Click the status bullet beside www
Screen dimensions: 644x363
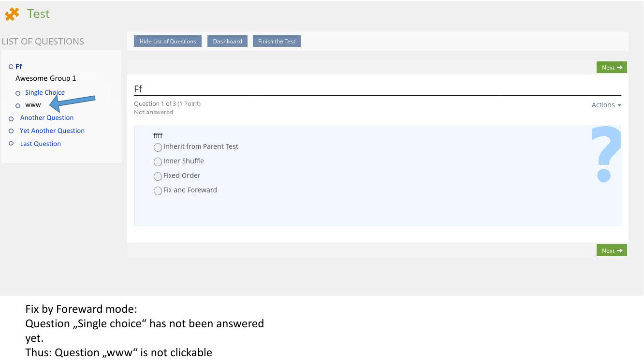18,105
